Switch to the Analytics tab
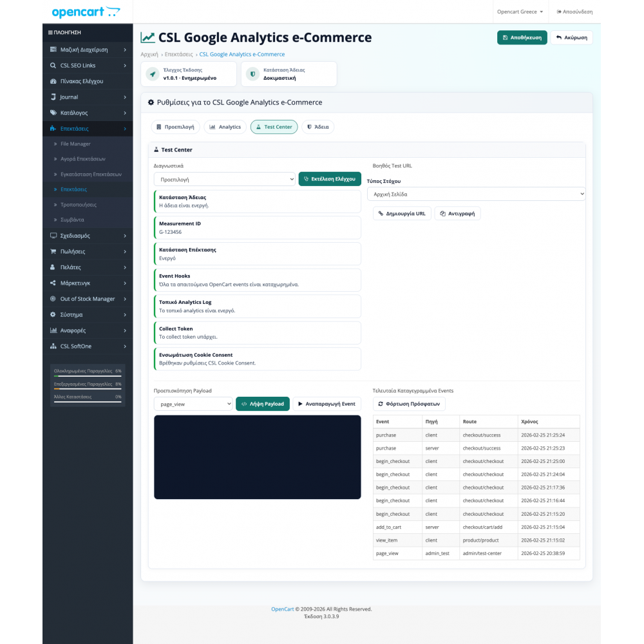This screenshot has height=644, width=644. click(225, 127)
